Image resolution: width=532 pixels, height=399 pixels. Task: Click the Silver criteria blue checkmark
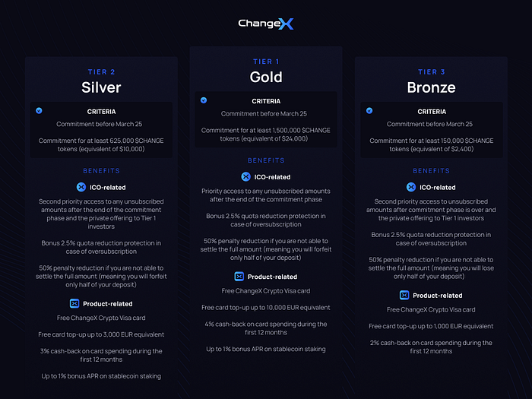pyautogui.click(x=39, y=111)
